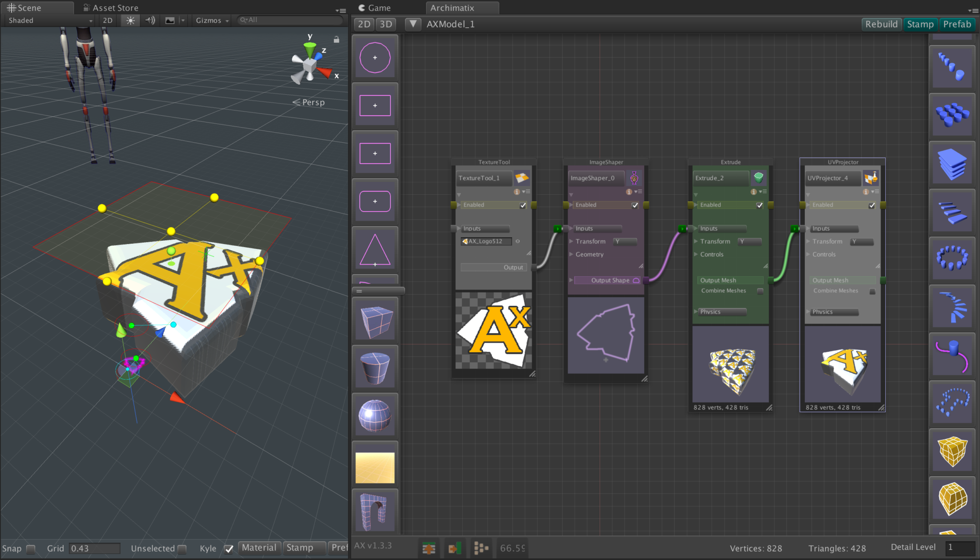Click the arch primitive at sidebar bottom
The image size is (980, 560).
[375, 511]
